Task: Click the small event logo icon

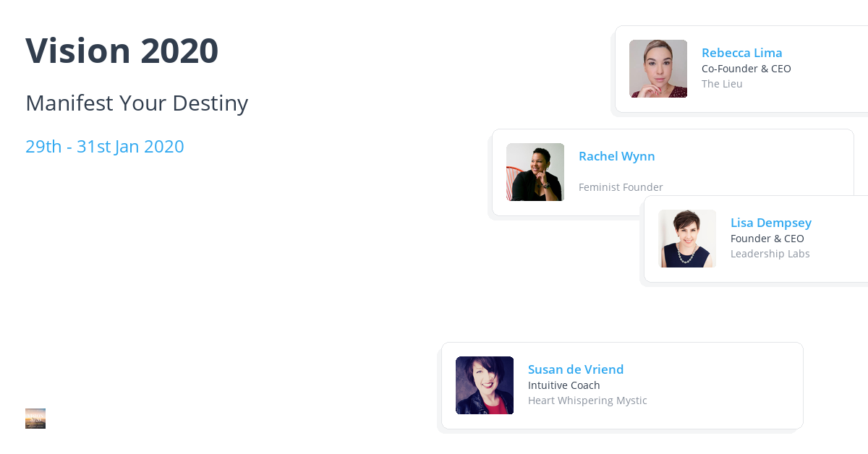Action: 35,419
